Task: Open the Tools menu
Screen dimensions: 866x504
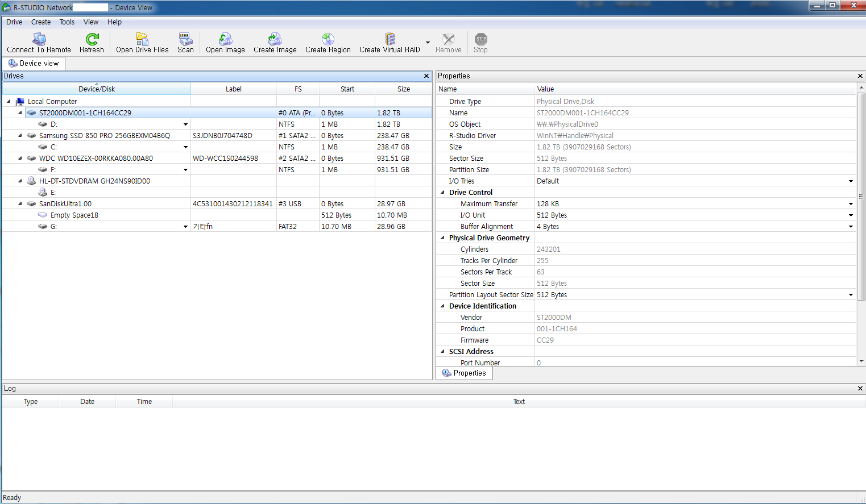Action: [67, 22]
